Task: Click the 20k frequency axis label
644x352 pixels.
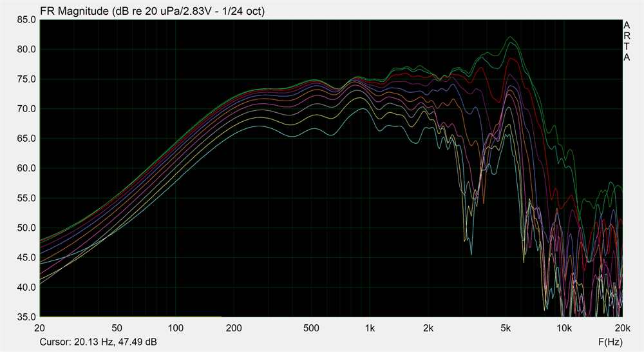Action: 623,328
